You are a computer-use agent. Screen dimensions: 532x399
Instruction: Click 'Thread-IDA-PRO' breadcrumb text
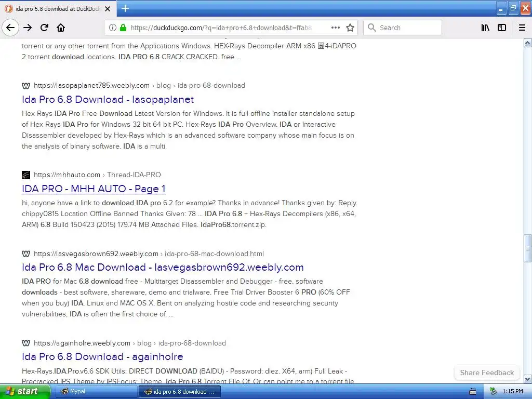point(134,175)
